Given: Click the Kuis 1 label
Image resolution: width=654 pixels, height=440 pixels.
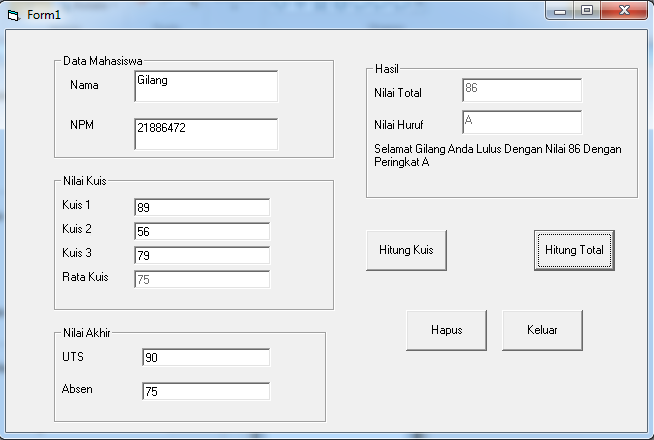Looking at the screenshot, I should point(76,205).
